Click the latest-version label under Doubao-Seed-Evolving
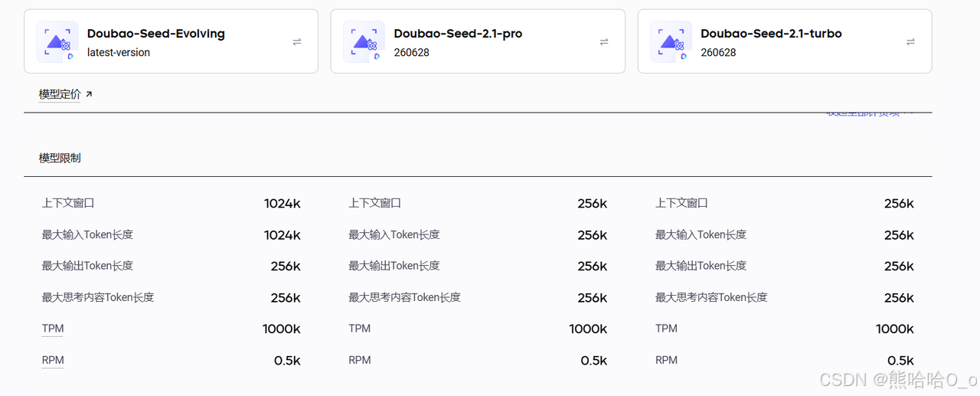 (x=119, y=53)
